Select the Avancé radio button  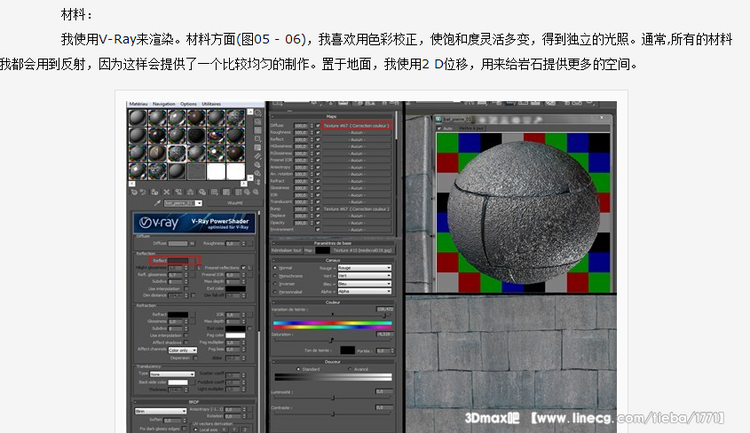click(x=350, y=369)
